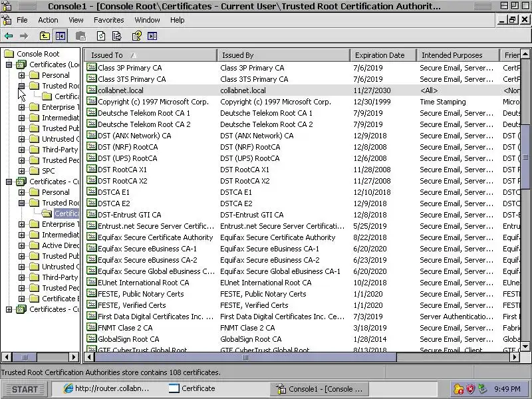Click the START button
The height and width of the screenshot is (399, 532).
[x=25, y=389]
